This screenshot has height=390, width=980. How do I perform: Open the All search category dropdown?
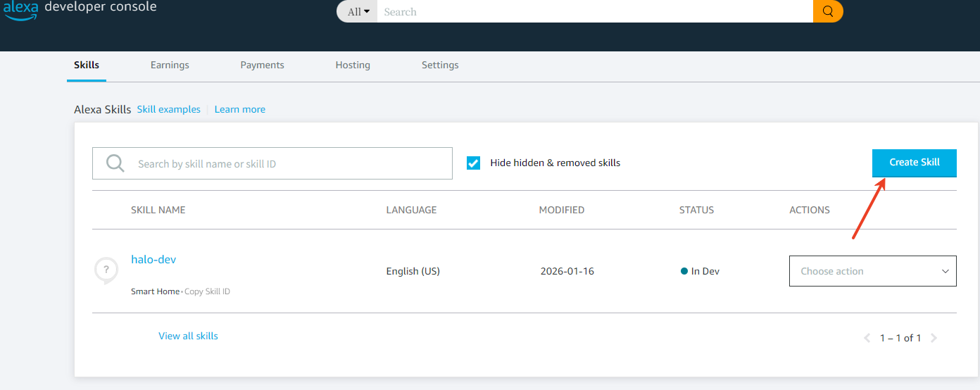[358, 11]
